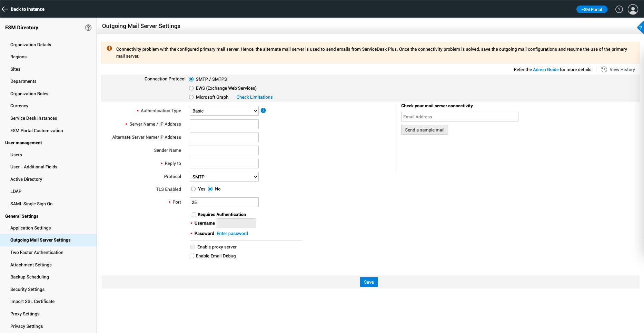Image resolution: width=644 pixels, height=333 pixels.
Task: Select Microsoft Graph connection protocol
Action: click(x=191, y=97)
